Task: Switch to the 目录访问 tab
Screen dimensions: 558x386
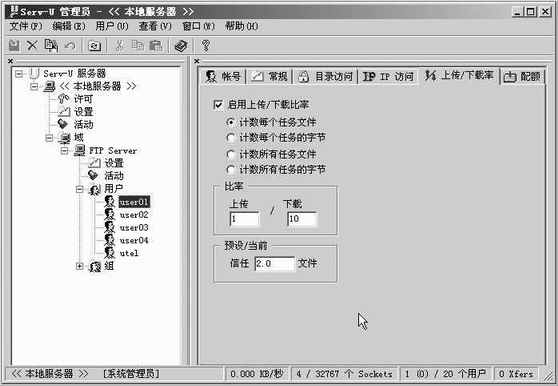Action: (325, 76)
